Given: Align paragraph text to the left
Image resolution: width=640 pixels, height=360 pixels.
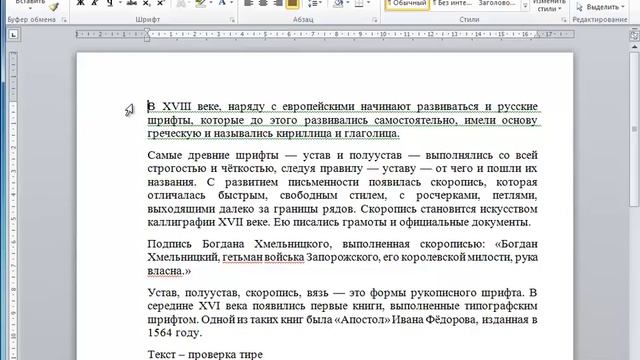Looking at the screenshot, I should pyautogui.click(x=249, y=3).
